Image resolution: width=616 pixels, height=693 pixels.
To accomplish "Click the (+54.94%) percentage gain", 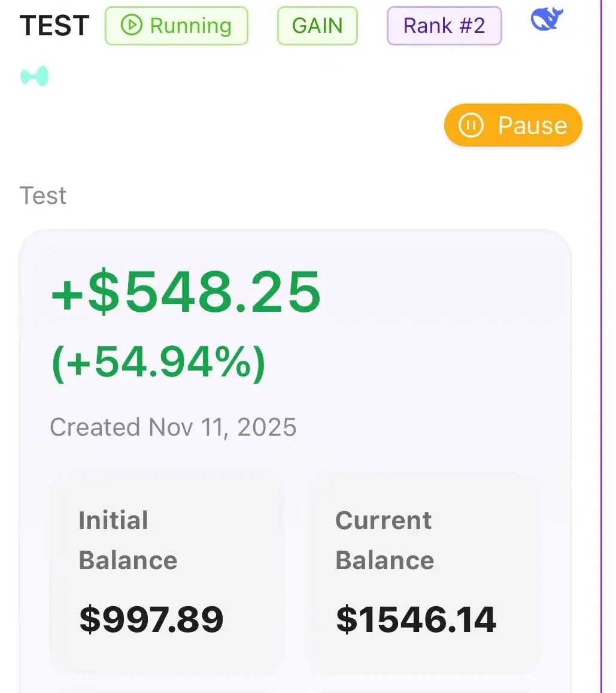I will coord(159,363).
